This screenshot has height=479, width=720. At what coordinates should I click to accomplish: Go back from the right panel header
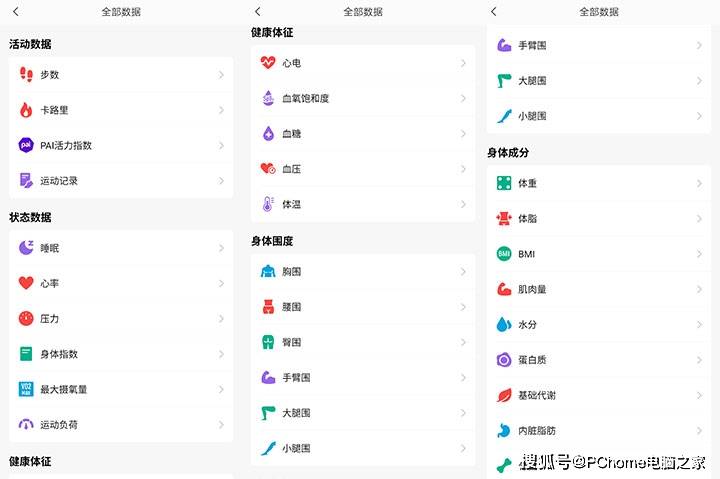[x=494, y=11]
